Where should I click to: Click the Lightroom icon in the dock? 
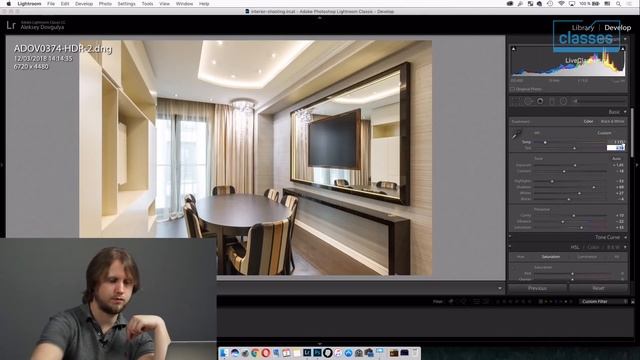click(x=307, y=353)
